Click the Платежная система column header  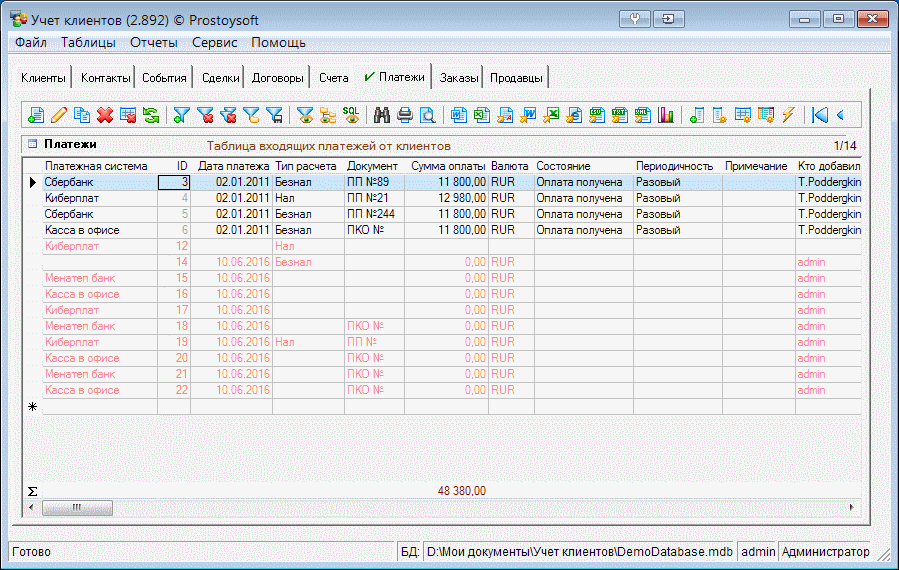point(95,165)
